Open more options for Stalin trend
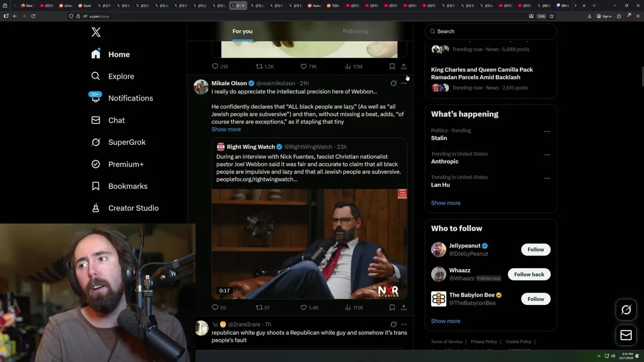The image size is (644, 362). click(x=547, y=131)
